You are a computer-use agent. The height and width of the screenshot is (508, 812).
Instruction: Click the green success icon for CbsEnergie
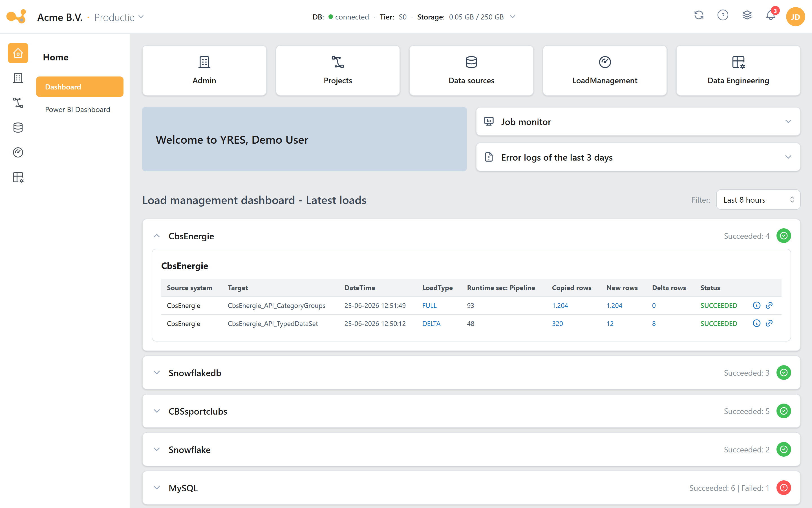coord(784,236)
